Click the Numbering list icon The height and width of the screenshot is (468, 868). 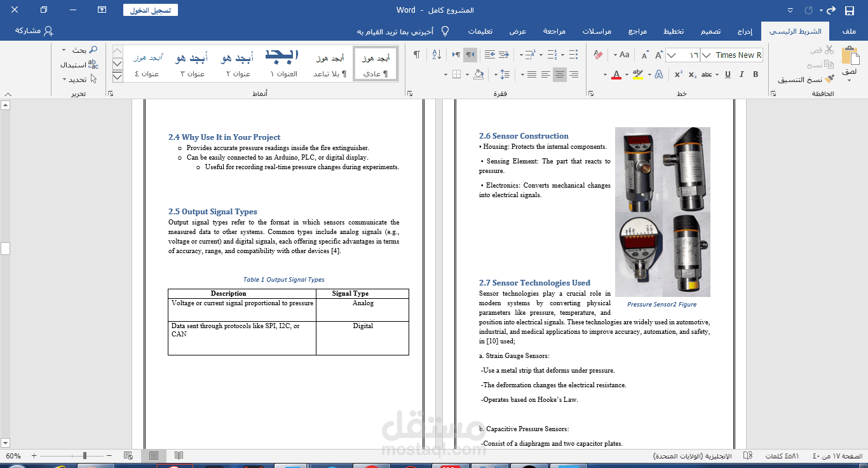tap(552, 55)
